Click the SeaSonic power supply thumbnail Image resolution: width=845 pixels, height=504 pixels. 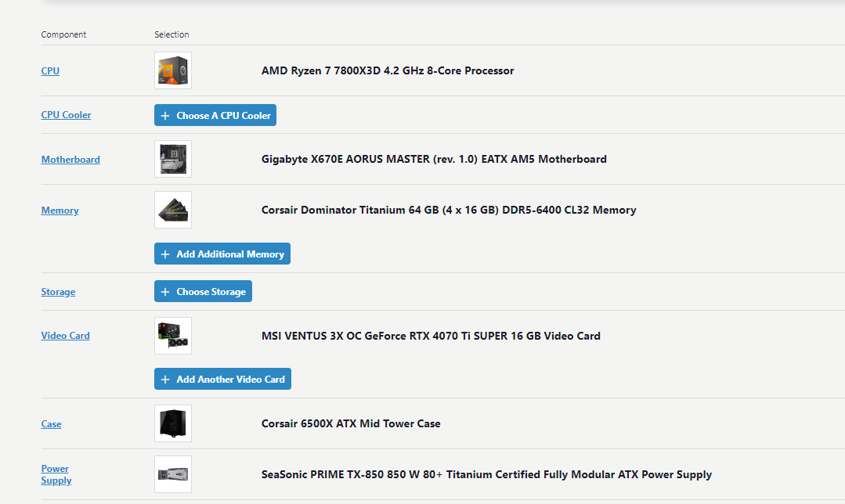(173, 474)
